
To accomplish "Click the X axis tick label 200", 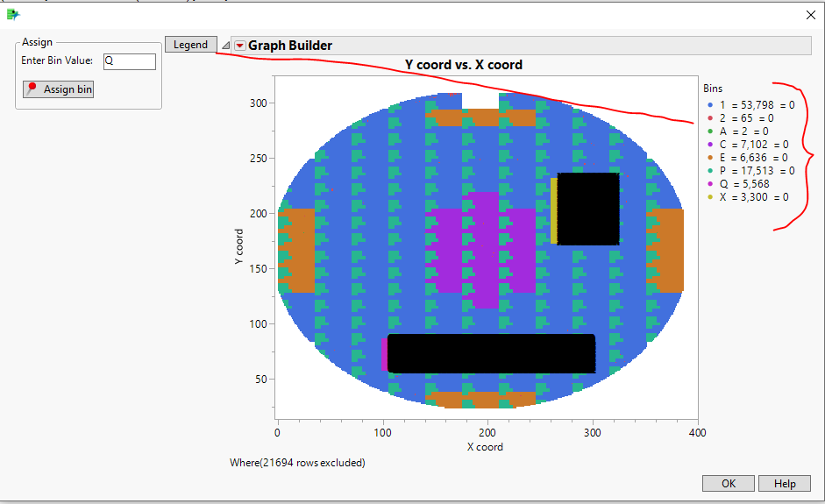I will coord(487,433).
